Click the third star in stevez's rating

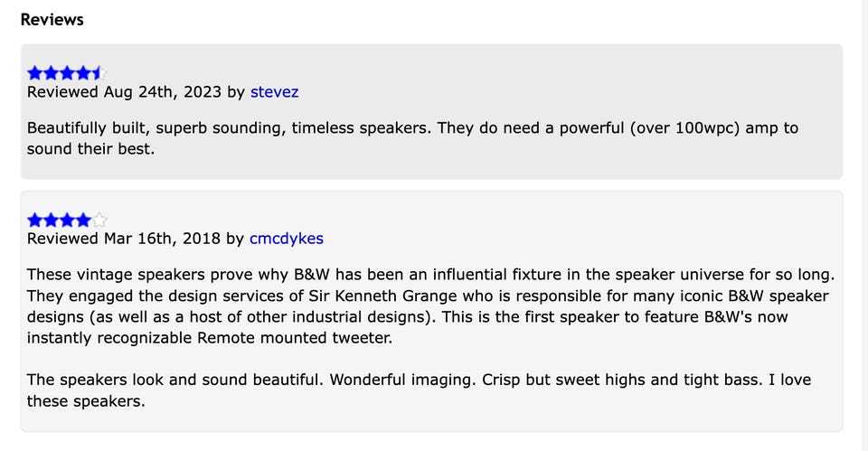(68, 73)
